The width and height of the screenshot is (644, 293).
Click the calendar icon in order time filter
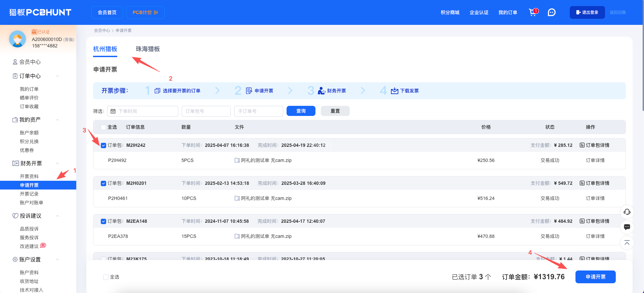click(113, 111)
